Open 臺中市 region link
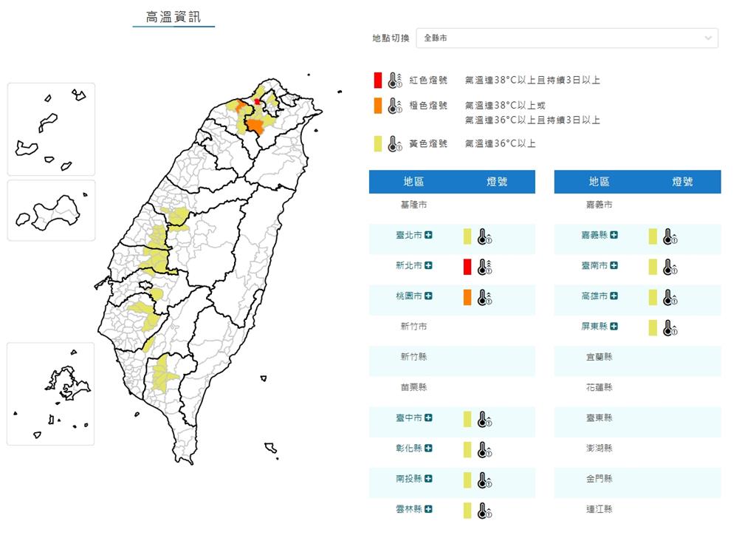Image resolution: width=756 pixels, height=549 pixels. pyautogui.click(x=409, y=417)
